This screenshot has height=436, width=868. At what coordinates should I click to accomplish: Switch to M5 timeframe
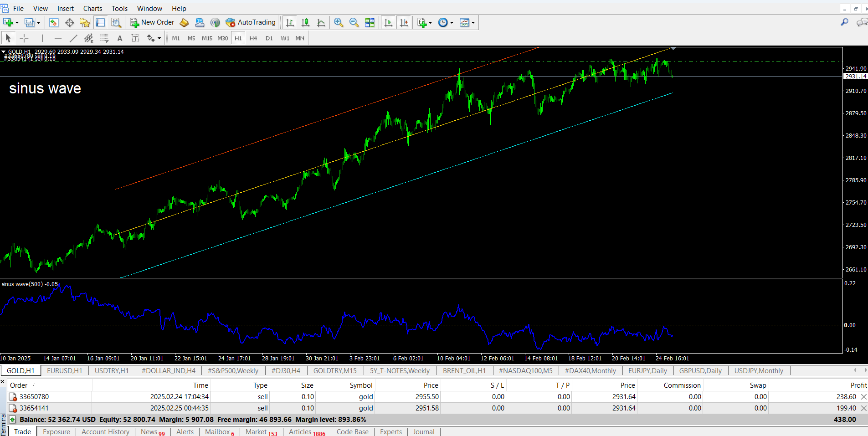[x=191, y=38]
